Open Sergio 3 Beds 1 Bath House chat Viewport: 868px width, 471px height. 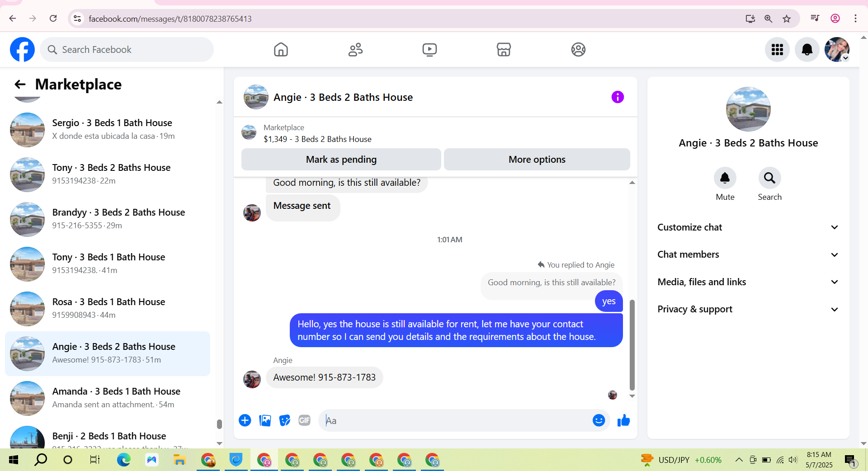pyautogui.click(x=108, y=130)
